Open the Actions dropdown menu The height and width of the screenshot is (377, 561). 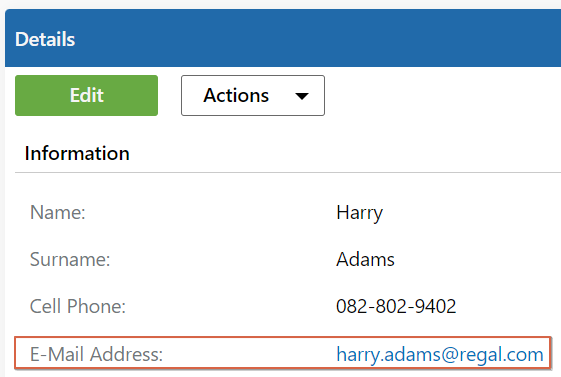(x=253, y=95)
